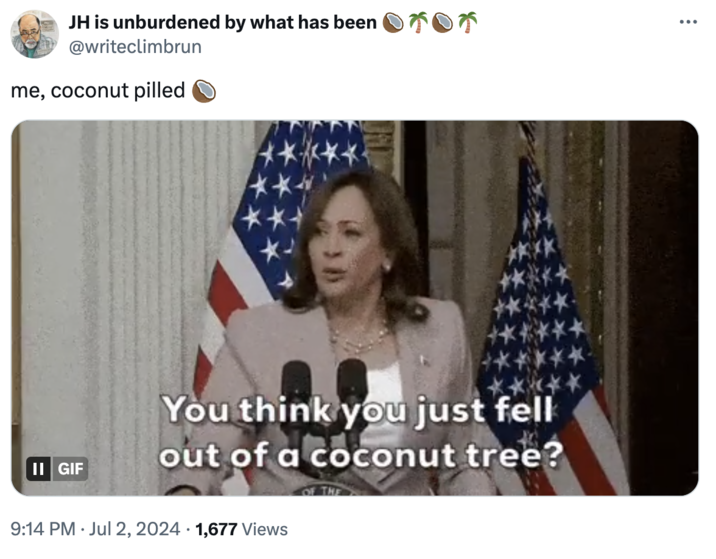Screen dimensions: 716x559
Task: Click the tweet text "me, coconut pilled"
Action: coord(98,91)
